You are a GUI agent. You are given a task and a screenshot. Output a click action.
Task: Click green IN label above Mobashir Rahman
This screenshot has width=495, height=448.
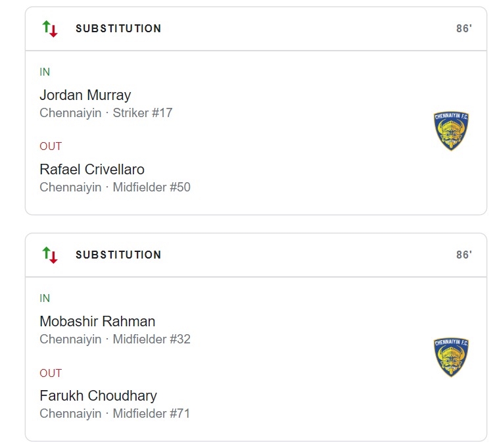pos(45,299)
